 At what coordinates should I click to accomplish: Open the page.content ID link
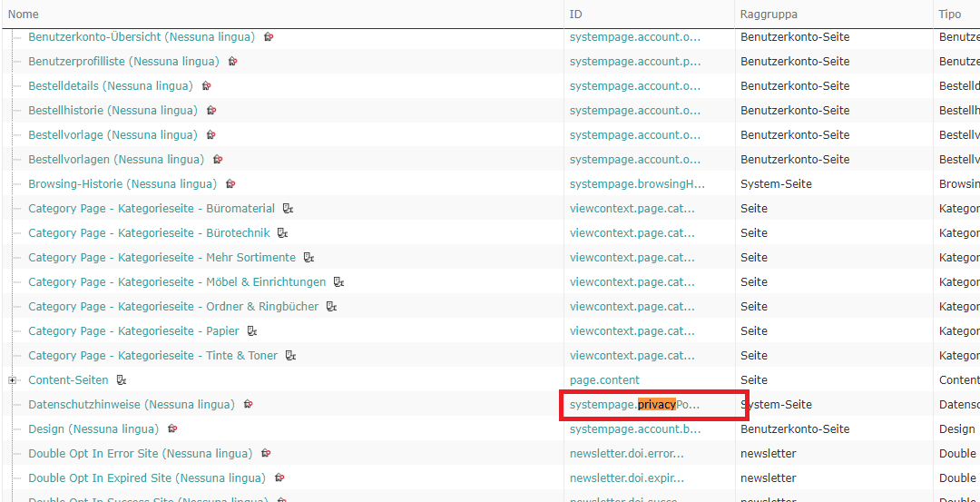click(604, 380)
